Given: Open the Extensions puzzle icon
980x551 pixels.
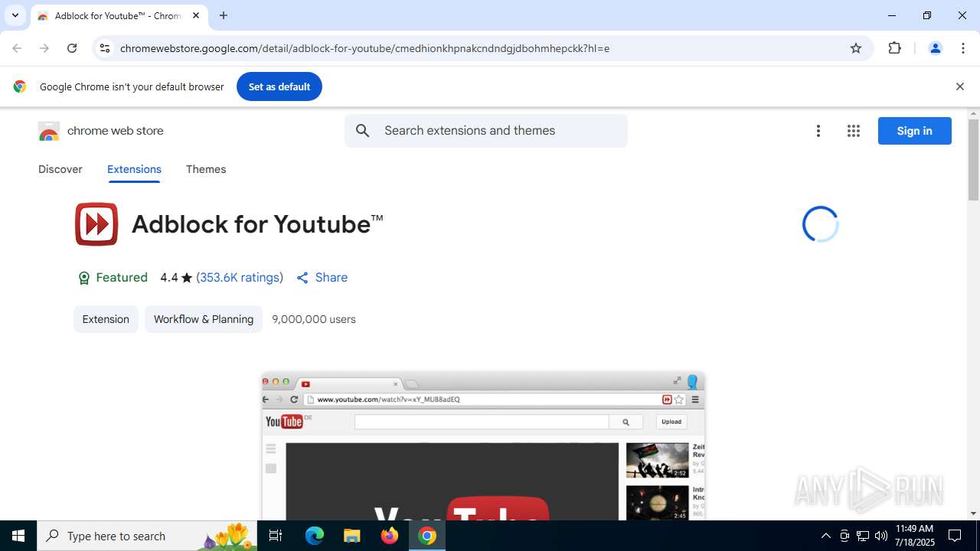Looking at the screenshot, I should [x=894, y=48].
